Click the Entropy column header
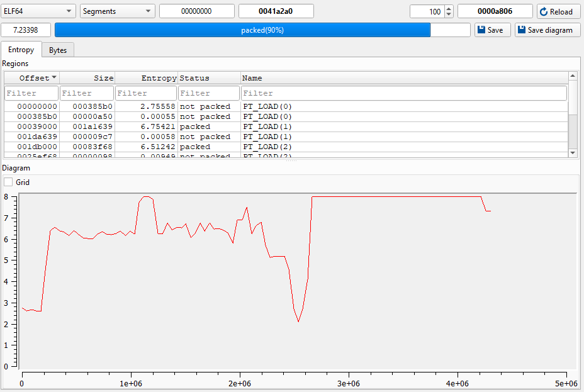Image resolution: width=584 pixels, height=392 pixels. (x=147, y=78)
